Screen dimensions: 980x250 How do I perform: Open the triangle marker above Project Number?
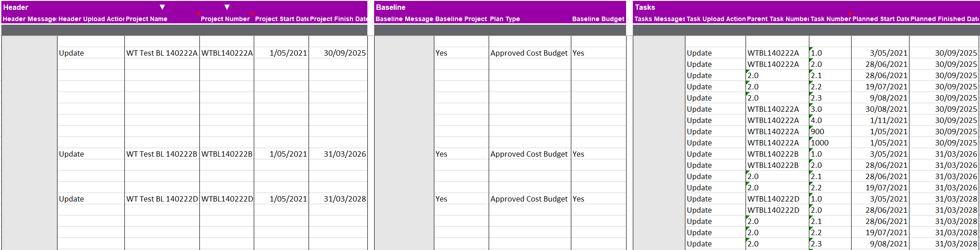(x=227, y=7)
